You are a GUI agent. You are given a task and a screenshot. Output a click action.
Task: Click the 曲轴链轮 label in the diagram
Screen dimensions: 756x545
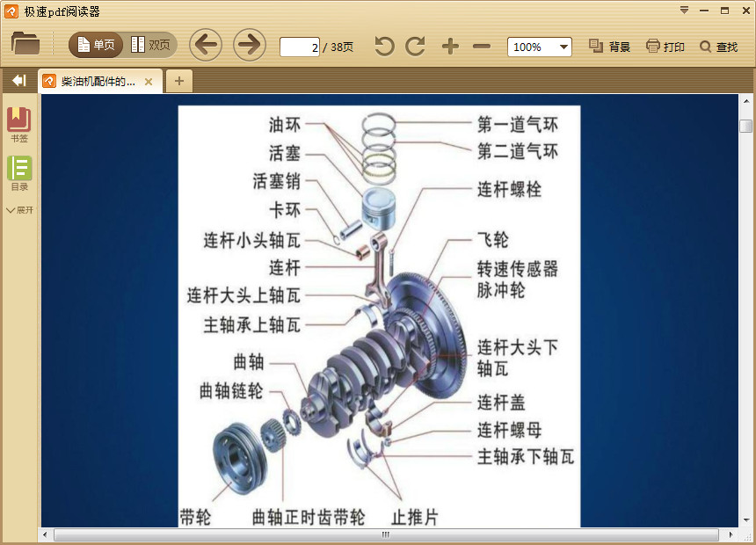231,390
